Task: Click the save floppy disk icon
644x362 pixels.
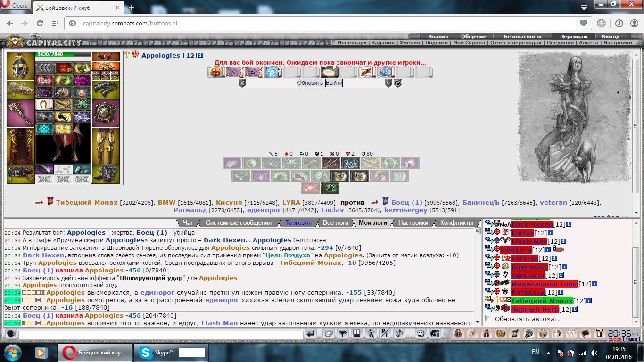Action: click(357, 334)
